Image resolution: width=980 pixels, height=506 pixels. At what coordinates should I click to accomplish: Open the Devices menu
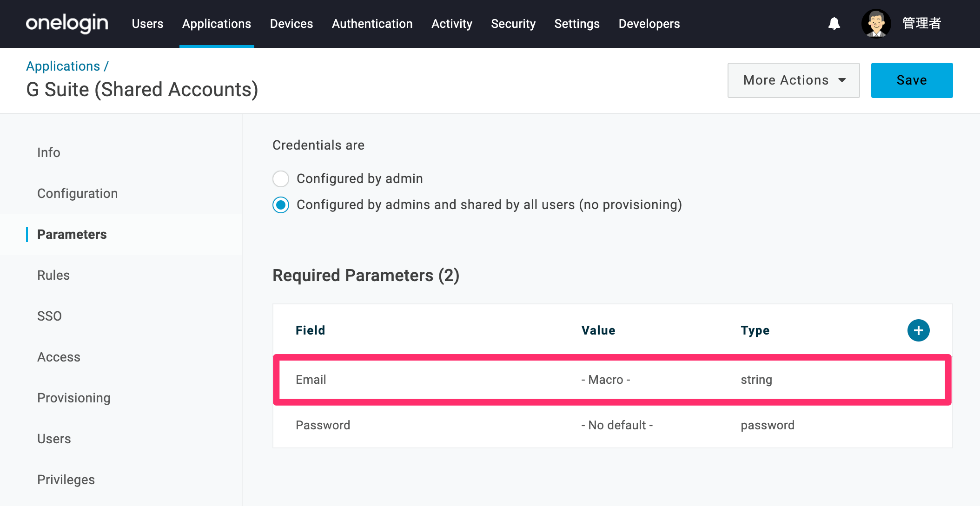(x=291, y=24)
